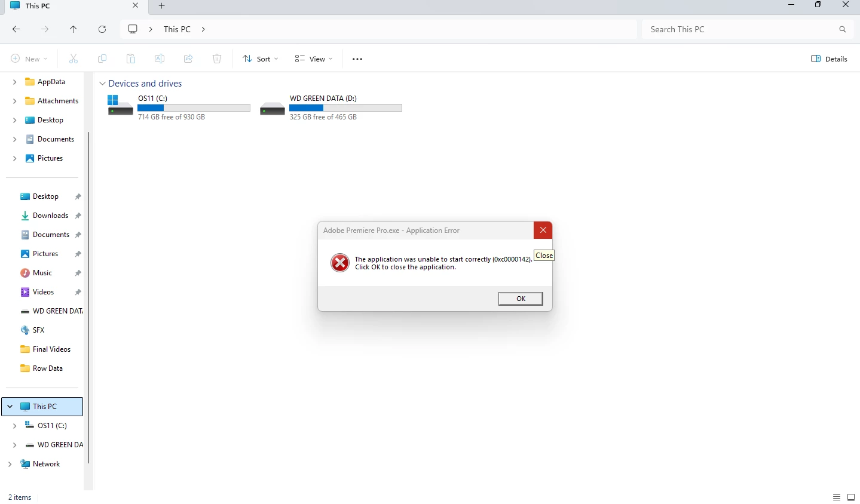Open the View dropdown
Viewport: 860px width, 504px height.
[314, 59]
